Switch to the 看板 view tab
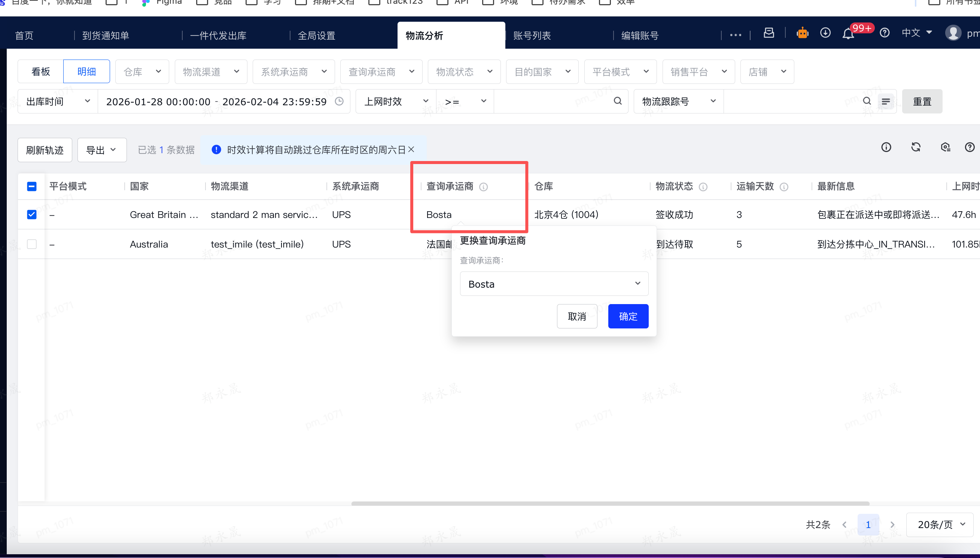 pyautogui.click(x=40, y=72)
